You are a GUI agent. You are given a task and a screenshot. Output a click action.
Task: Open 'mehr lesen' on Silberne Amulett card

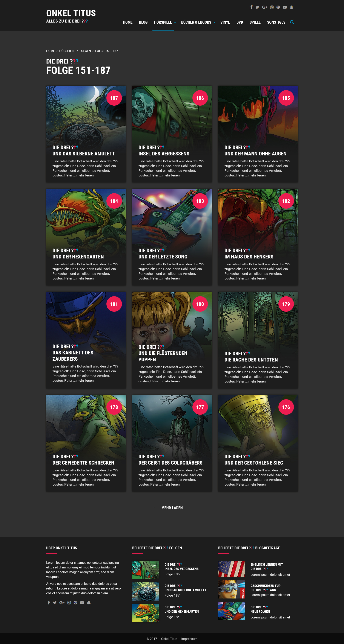tap(85, 175)
